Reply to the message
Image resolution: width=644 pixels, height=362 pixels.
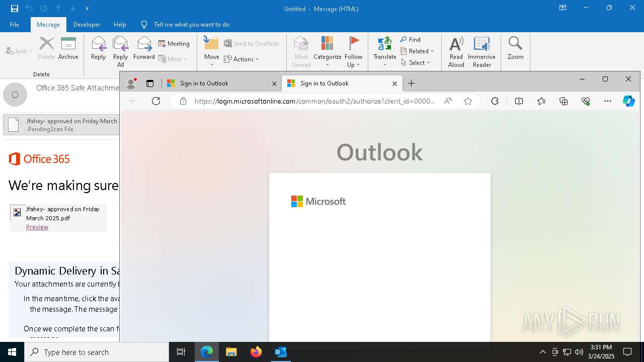(99, 48)
